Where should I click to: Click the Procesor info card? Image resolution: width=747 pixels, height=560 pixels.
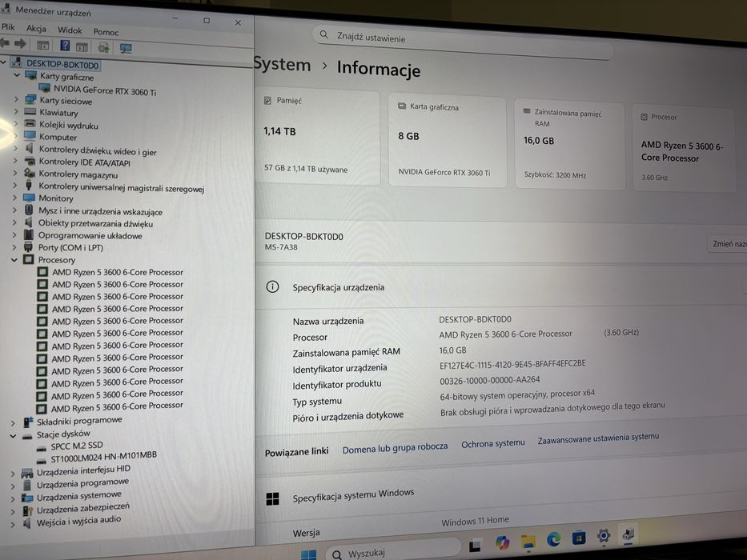tap(684, 149)
